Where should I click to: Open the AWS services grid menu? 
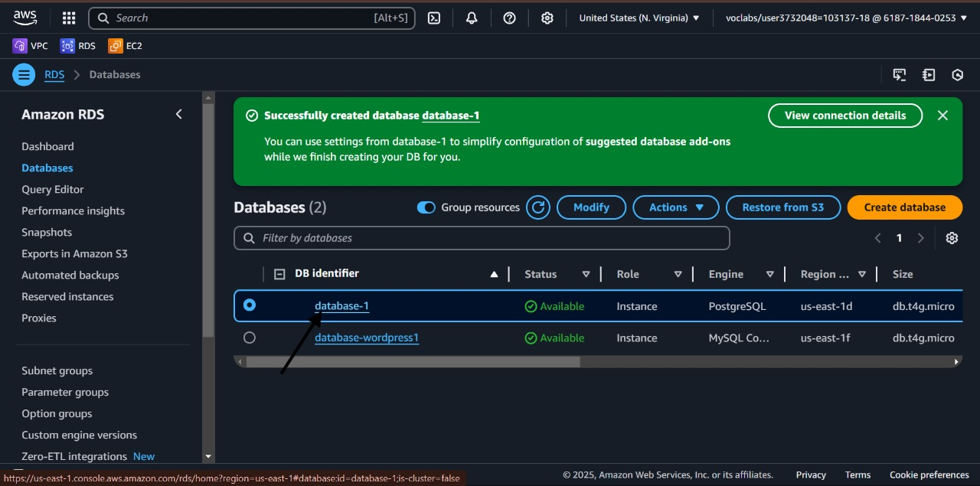click(x=68, y=18)
